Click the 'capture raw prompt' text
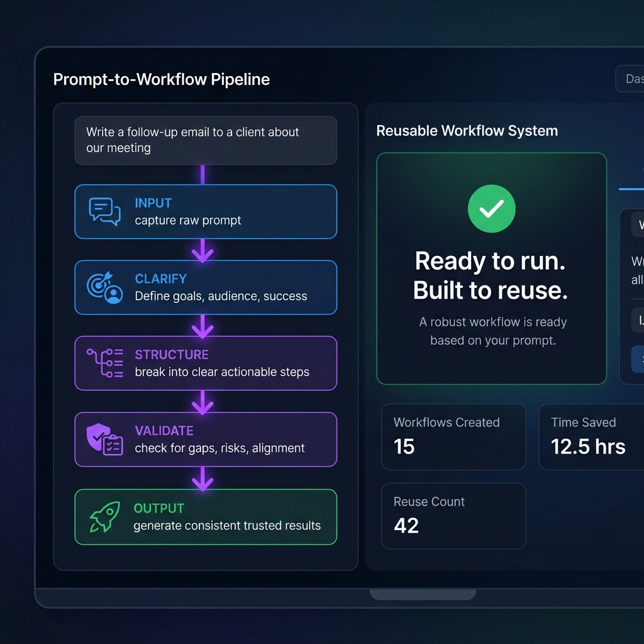Image resolution: width=644 pixels, height=644 pixels. point(187,221)
